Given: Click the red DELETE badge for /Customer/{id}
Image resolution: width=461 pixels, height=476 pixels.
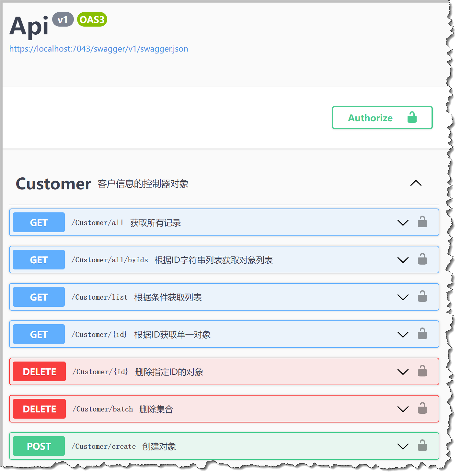Looking at the screenshot, I should (39, 372).
